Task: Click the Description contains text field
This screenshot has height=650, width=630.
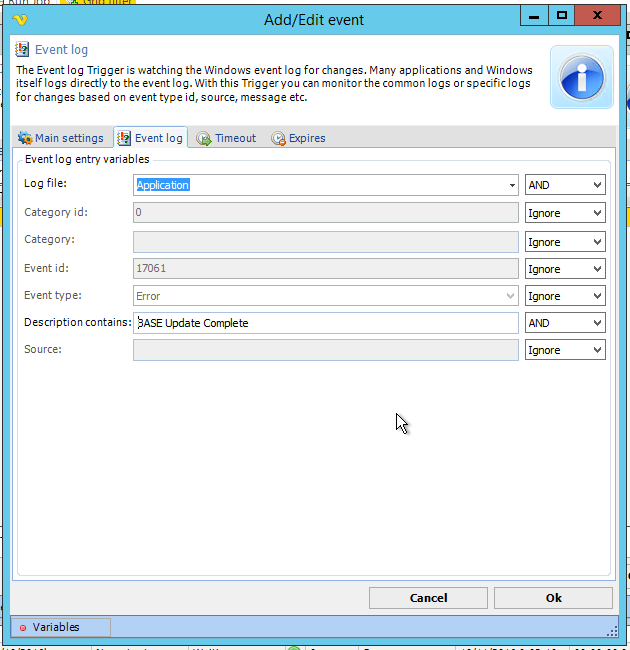Action: click(x=325, y=323)
